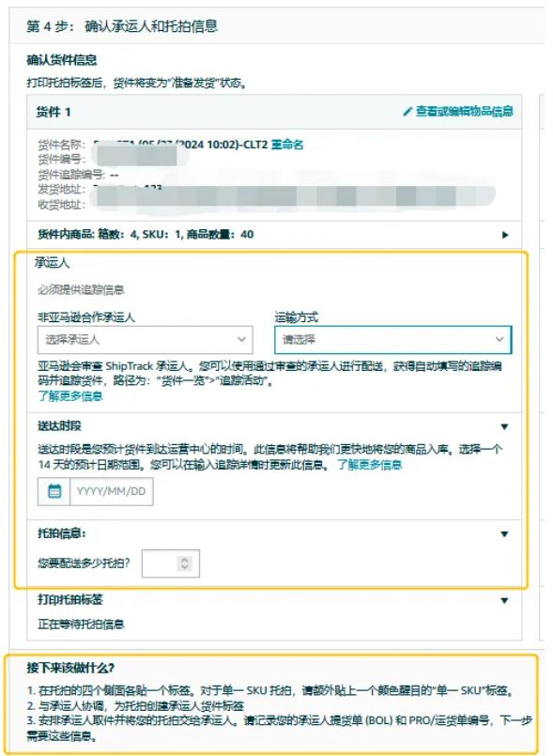Viewport: 553px width, 756px height.
Task: Click the 重命名 rename link
Action: (287, 145)
